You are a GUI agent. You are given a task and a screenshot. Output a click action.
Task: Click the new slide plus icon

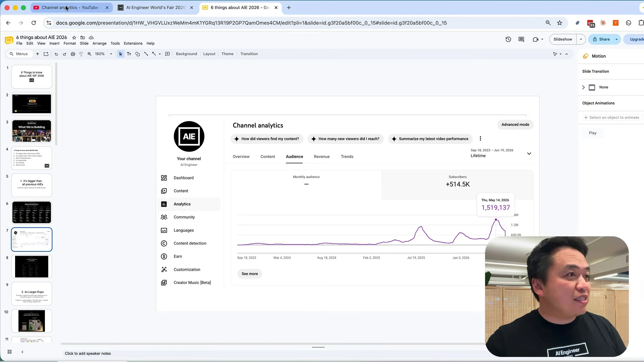coord(38,54)
